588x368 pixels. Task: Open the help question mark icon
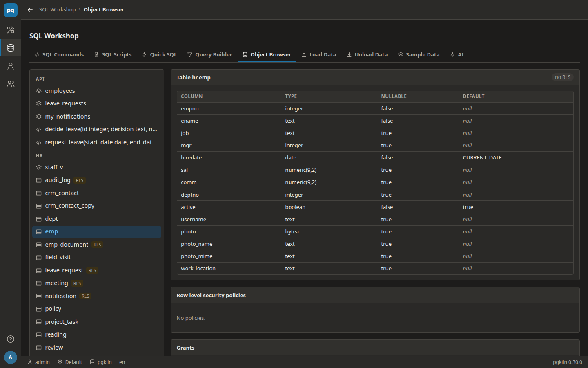[x=11, y=339]
